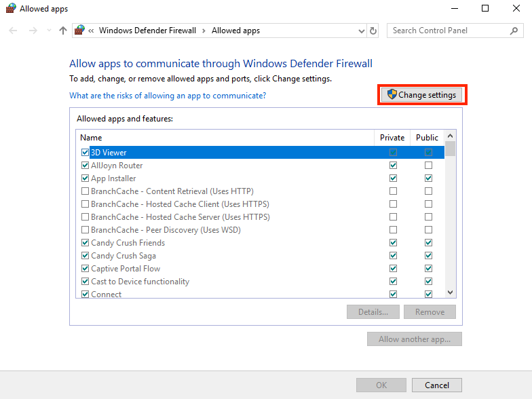Check Public box for AllJoyn Router

coord(429,166)
